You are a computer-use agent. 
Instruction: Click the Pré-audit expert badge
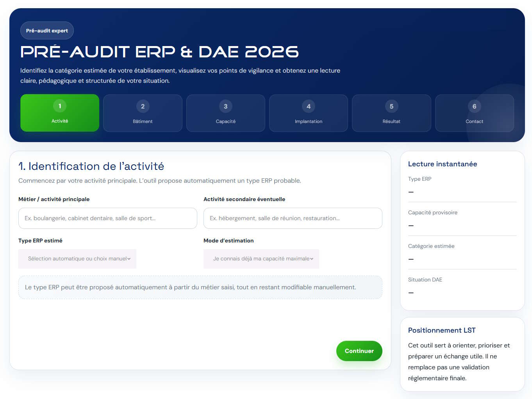47,30
